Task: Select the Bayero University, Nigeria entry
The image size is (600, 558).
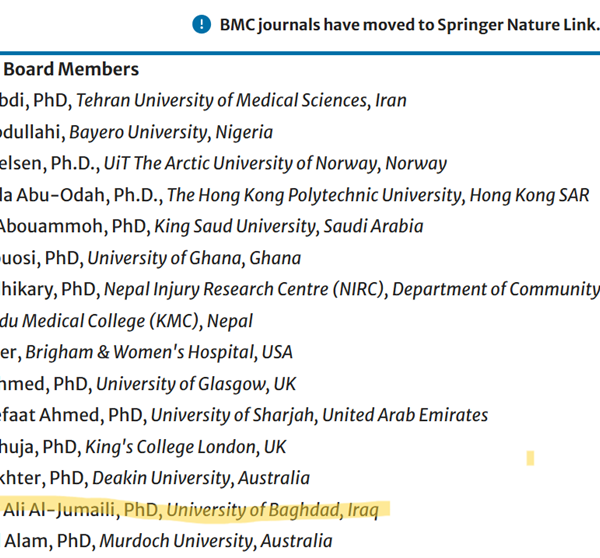Action: point(170,132)
